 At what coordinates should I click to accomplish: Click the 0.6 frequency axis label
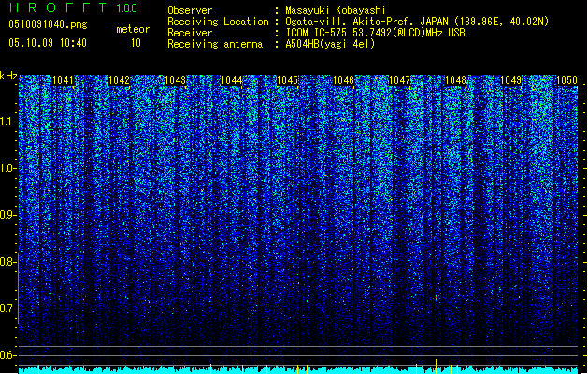click(7, 355)
